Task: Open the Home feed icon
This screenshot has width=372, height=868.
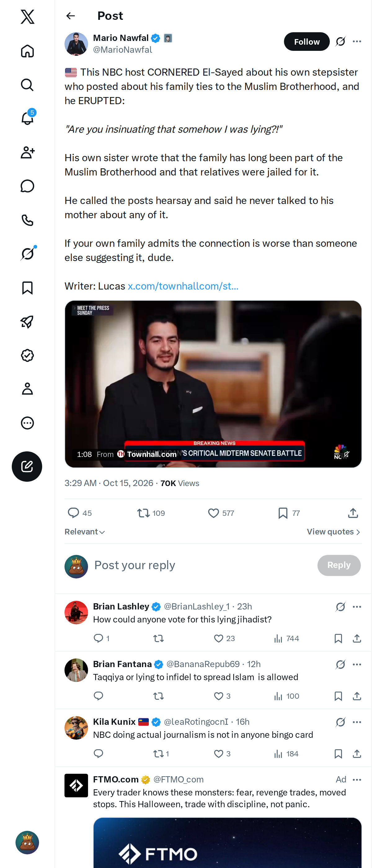Action: [x=27, y=51]
